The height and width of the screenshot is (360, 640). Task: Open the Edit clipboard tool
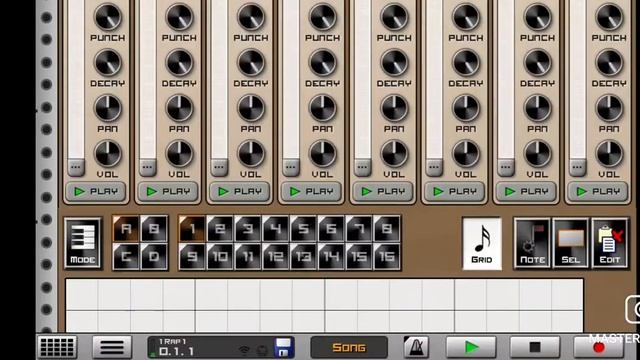[610, 244]
